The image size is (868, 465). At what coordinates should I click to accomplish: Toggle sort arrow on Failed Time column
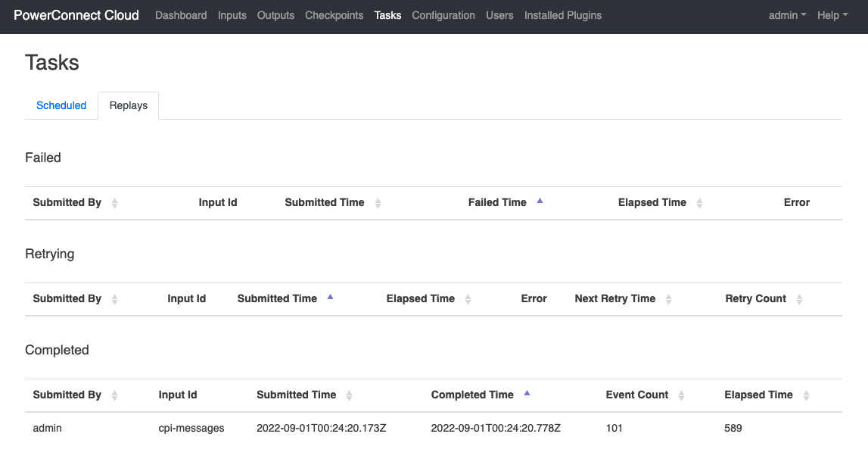(540, 201)
